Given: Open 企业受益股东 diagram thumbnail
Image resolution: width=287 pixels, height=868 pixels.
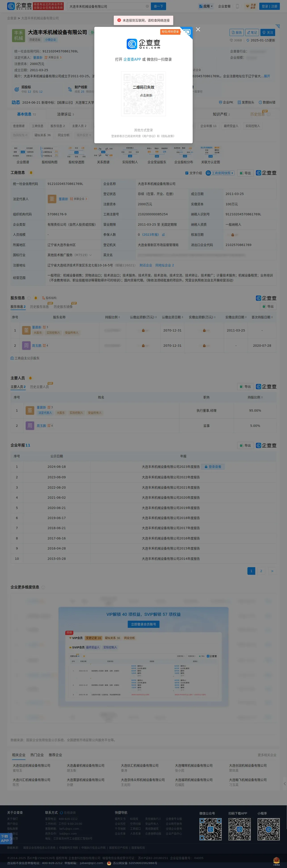Looking at the screenshot, I should (x=157, y=155).
